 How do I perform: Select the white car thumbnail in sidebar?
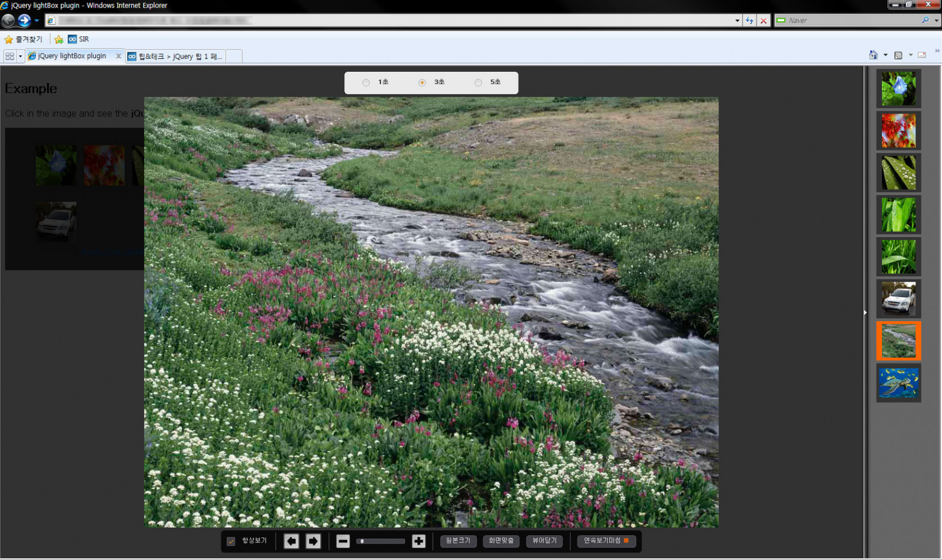[x=898, y=299]
